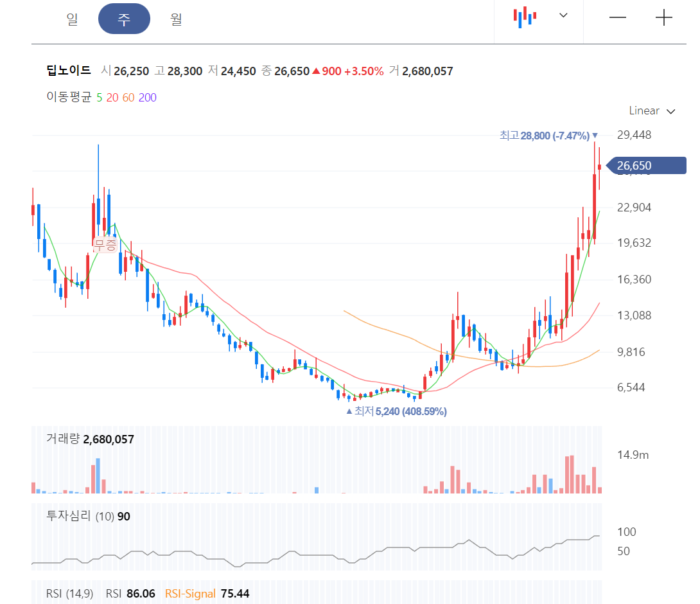Click the 14.9m volume axis label
This screenshot has width=700, height=604.
click(x=633, y=455)
